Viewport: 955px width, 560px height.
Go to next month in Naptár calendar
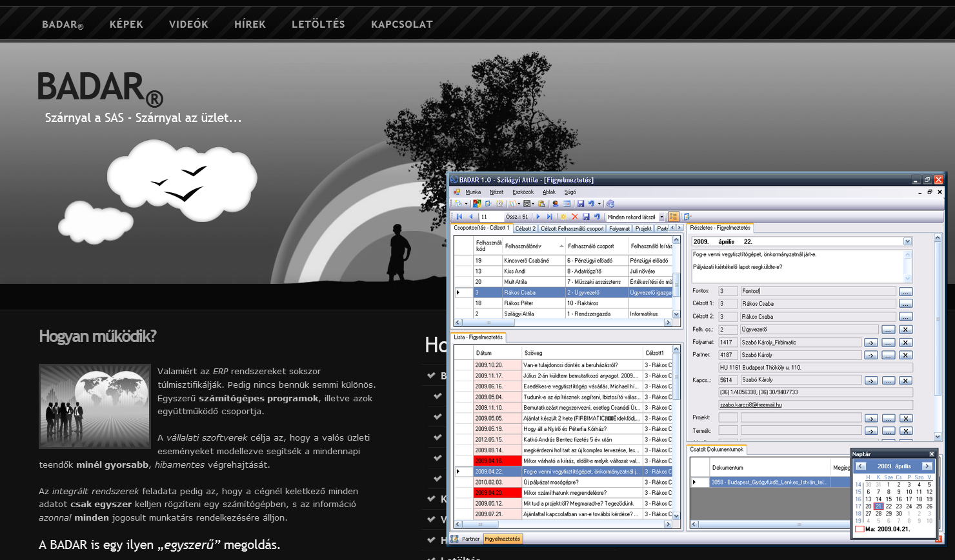point(927,466)
